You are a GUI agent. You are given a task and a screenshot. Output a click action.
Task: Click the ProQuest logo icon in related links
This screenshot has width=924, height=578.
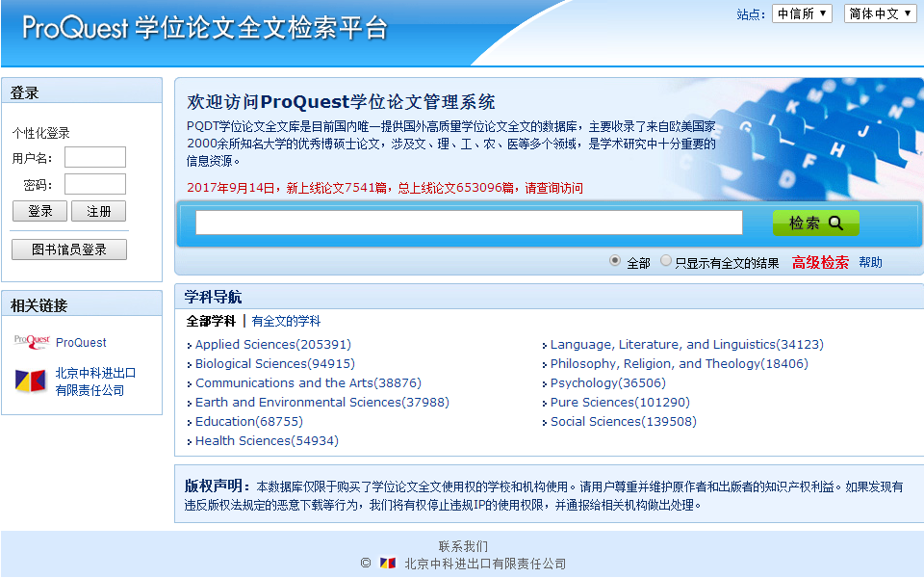(x=32, y=341)
